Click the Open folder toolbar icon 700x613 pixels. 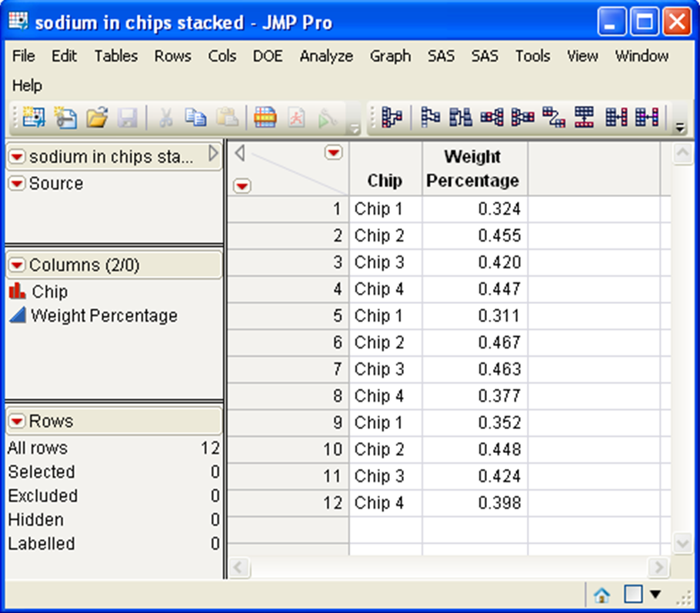pos(96,118)
